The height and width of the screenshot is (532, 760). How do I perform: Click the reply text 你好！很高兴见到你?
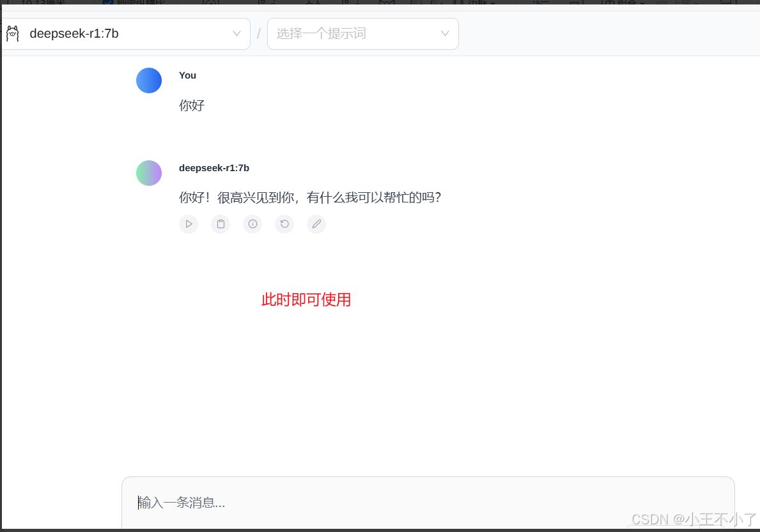point(237,197)
